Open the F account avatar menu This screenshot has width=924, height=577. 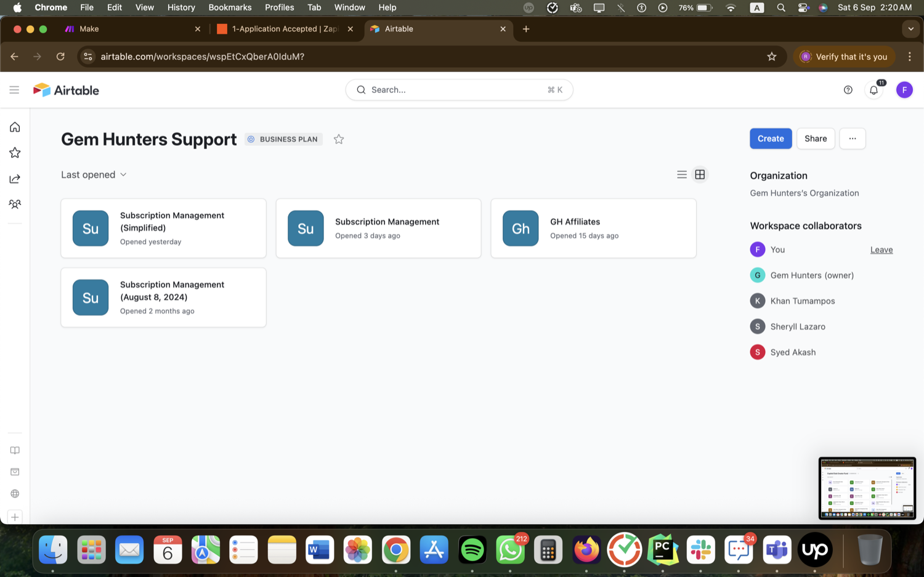pos(904,90)
